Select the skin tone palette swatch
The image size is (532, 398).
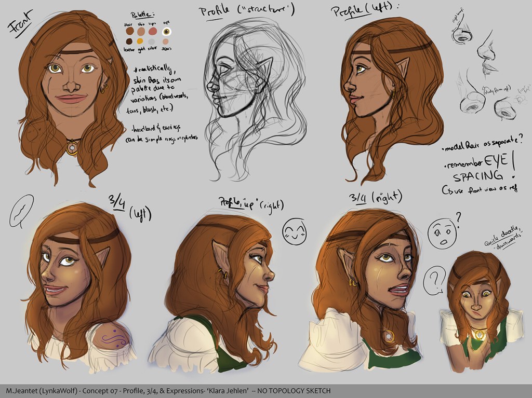coord(141,31)
